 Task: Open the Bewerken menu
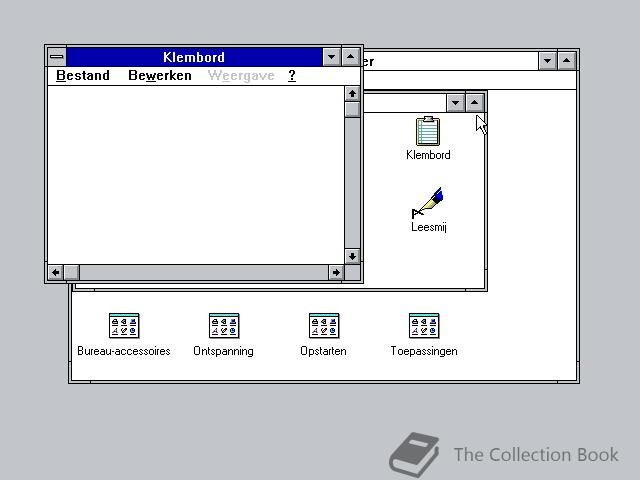(160, 76)
